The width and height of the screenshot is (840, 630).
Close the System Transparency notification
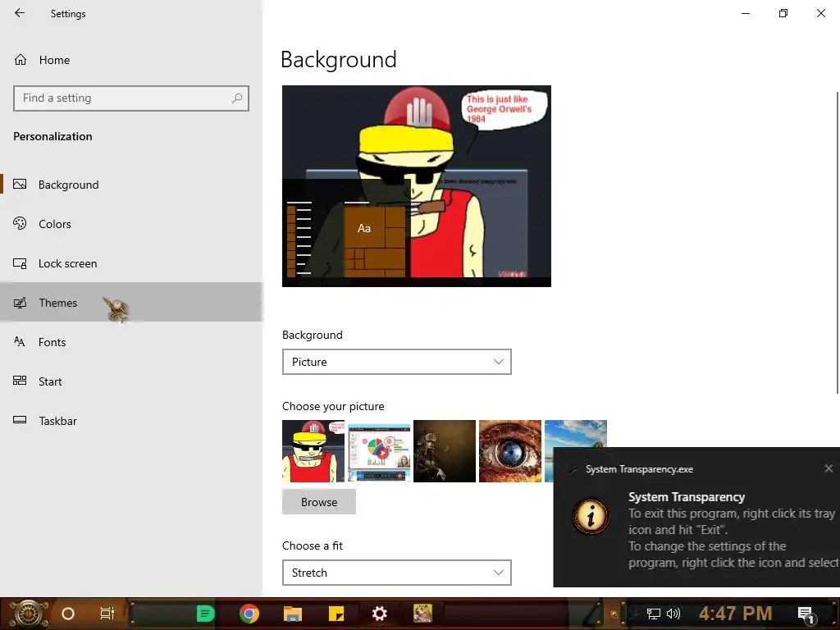coord(829,468)
